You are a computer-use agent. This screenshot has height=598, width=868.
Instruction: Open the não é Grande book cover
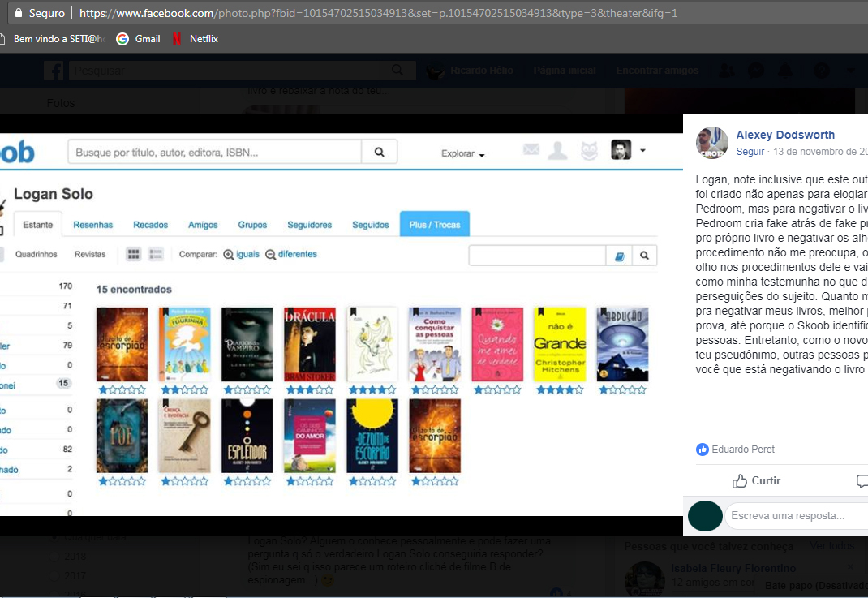(x=560, y=344)
